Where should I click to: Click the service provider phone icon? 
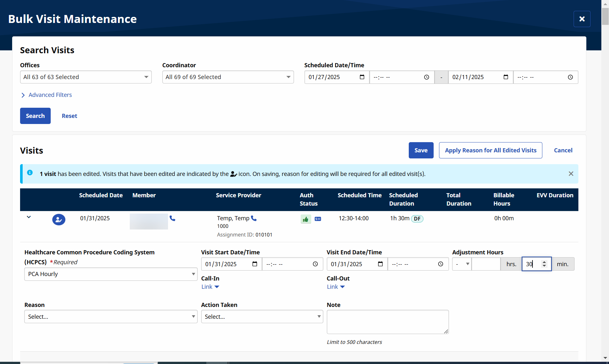click(254, 218)
